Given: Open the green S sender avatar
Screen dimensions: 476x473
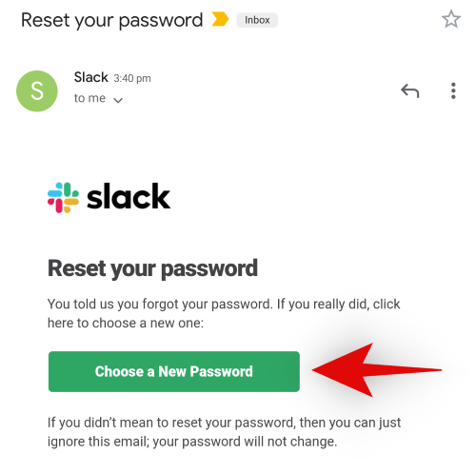Looking at the screenshot, I should 37,91.
